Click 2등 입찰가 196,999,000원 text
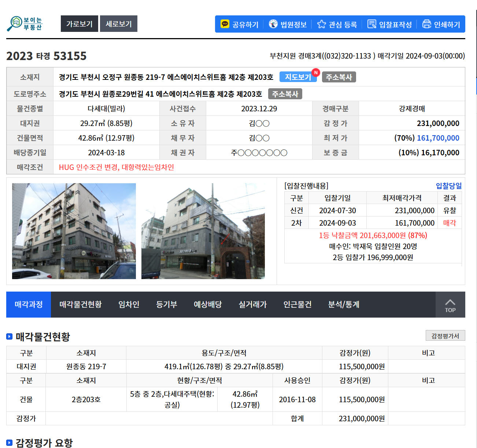 (x=373, y=257)
